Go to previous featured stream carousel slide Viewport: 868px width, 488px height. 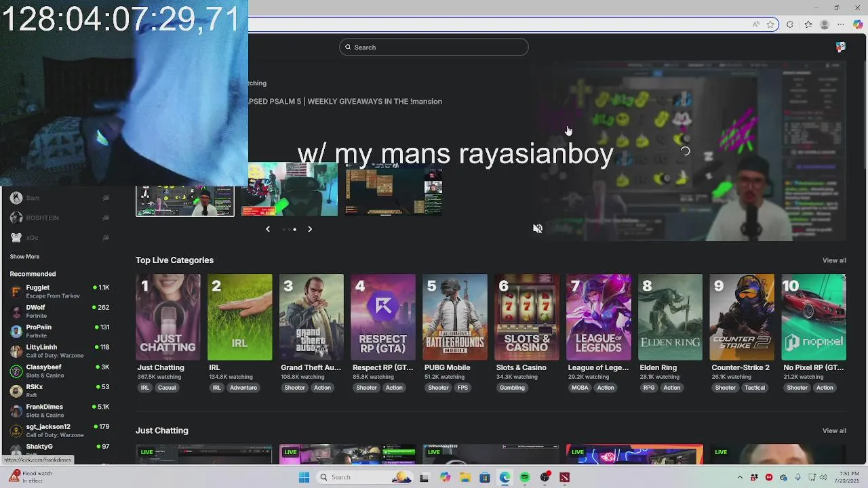(268, 229)
